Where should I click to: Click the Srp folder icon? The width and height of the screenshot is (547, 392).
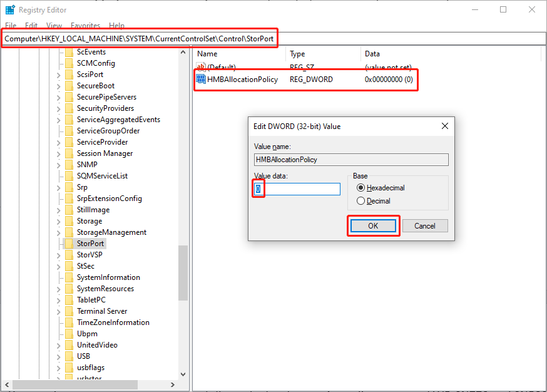point(69,187)
